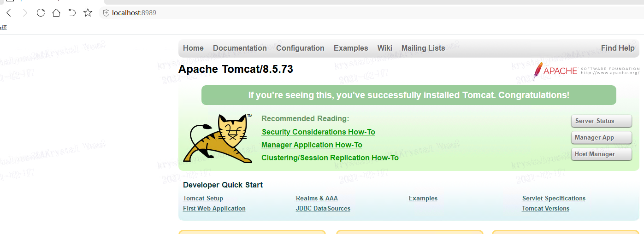Open the Mailing Lists nav item
The height and width of the screenshot is (234, 644).
tap(423, 48)
